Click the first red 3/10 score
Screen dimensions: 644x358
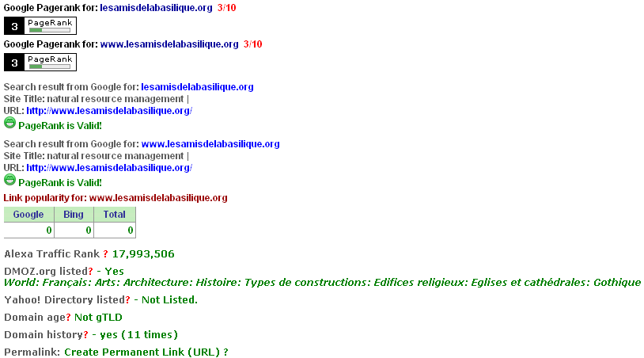coord(227,8)
